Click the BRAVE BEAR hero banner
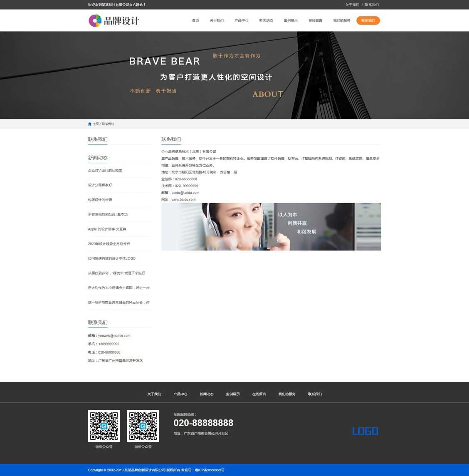This screenshot has height=476, width=469. (x=234, y=75)
